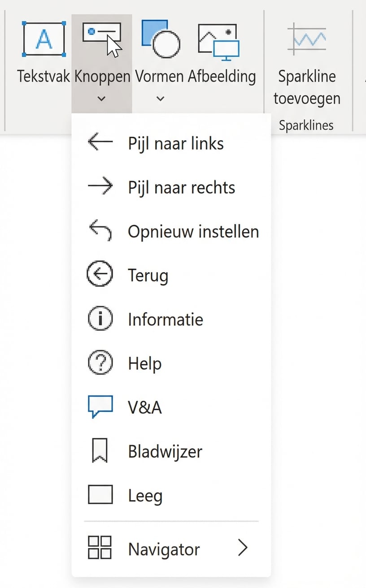Open the Vormen dropdown chevron
Screen dimensions: 366x588
pyautogui.click(x=160, y=98)
